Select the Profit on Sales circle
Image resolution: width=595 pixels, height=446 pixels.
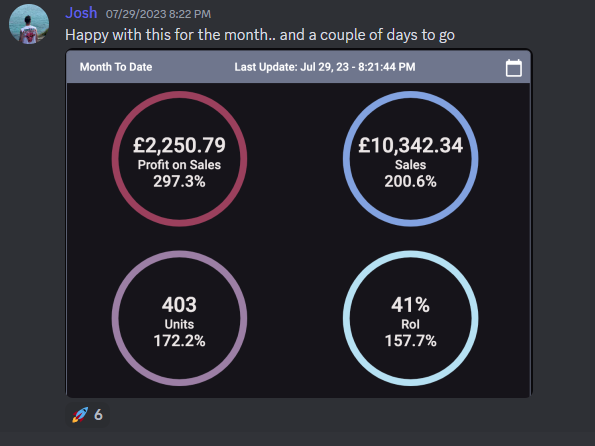179,159
